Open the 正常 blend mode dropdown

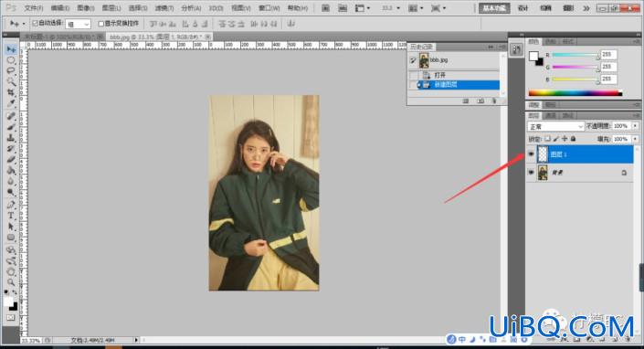point(555,126)
